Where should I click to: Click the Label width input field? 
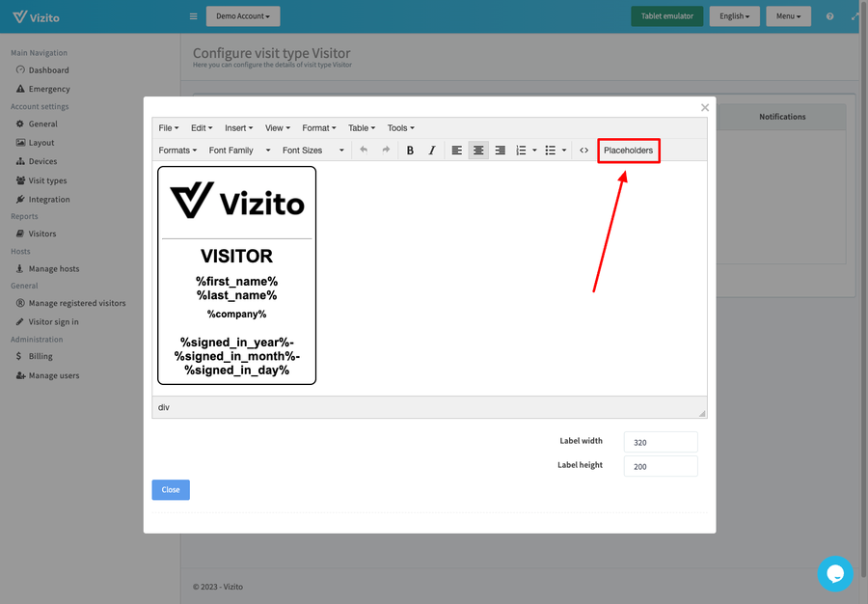pos(661,442)
